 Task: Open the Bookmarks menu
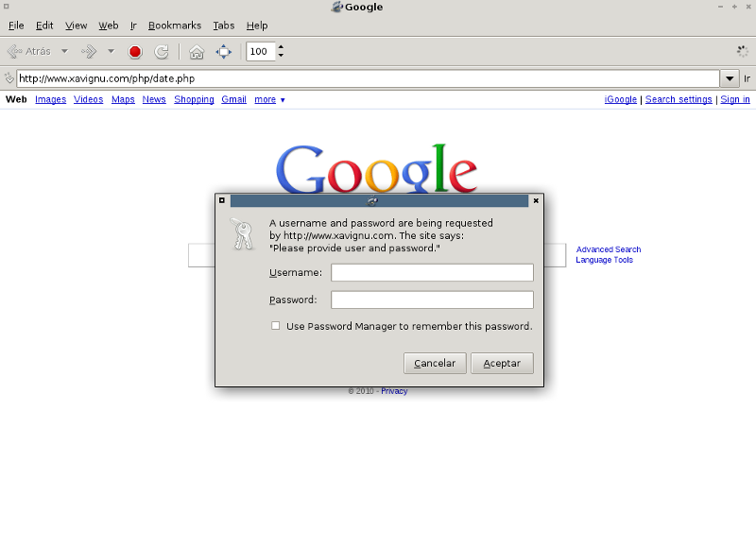175,26
